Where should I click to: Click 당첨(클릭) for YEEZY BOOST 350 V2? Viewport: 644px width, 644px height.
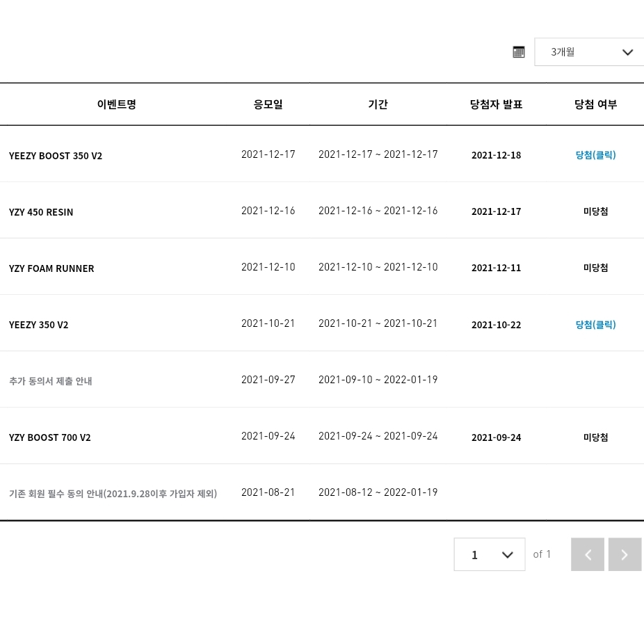click(595, 155)
